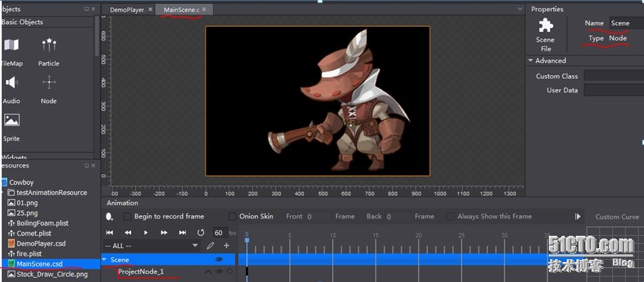644x282 pixels.
Task: Select the Node object icon
Action: 49,82
